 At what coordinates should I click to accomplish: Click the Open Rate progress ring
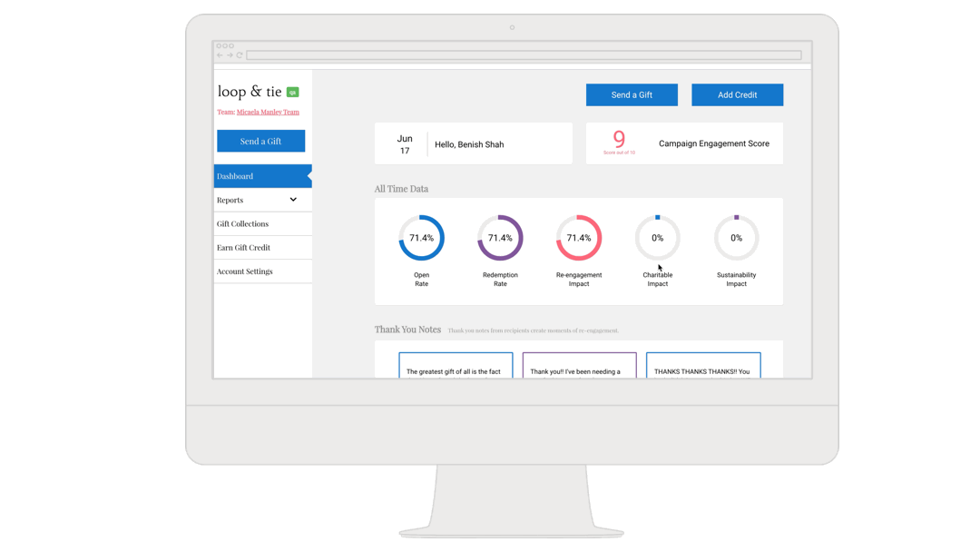click(x=422, y=238)
